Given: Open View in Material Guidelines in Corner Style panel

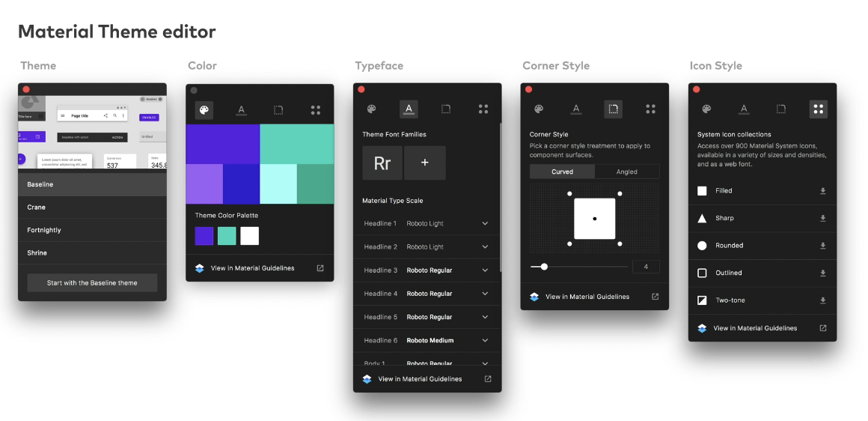Looking at the screenshot, I should click(587, 297).
